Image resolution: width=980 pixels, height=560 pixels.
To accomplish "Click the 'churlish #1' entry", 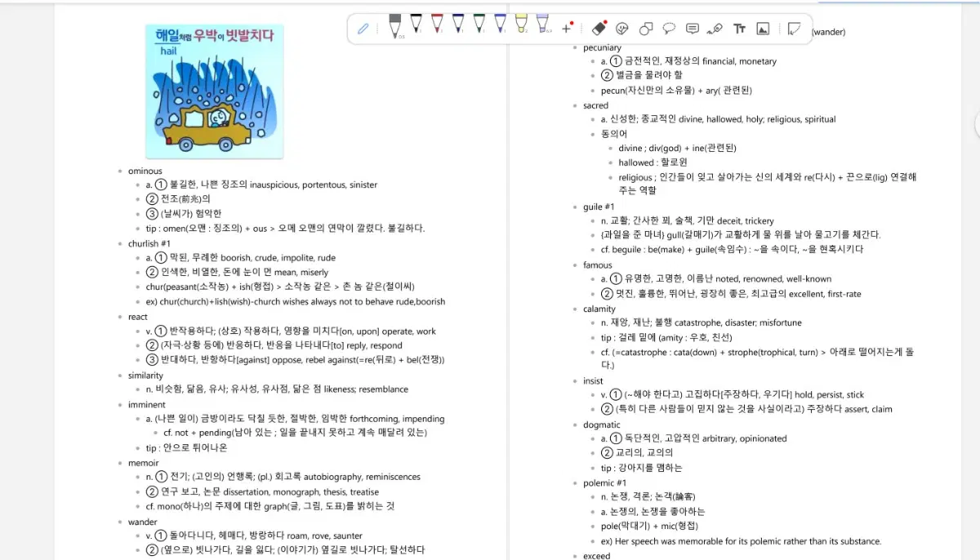I will (149, 243).
